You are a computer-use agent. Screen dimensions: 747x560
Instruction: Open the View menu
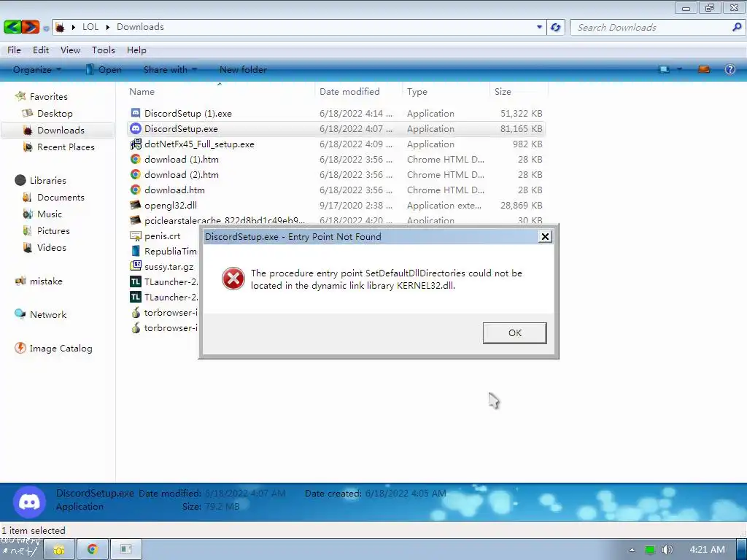pos(70,50)
